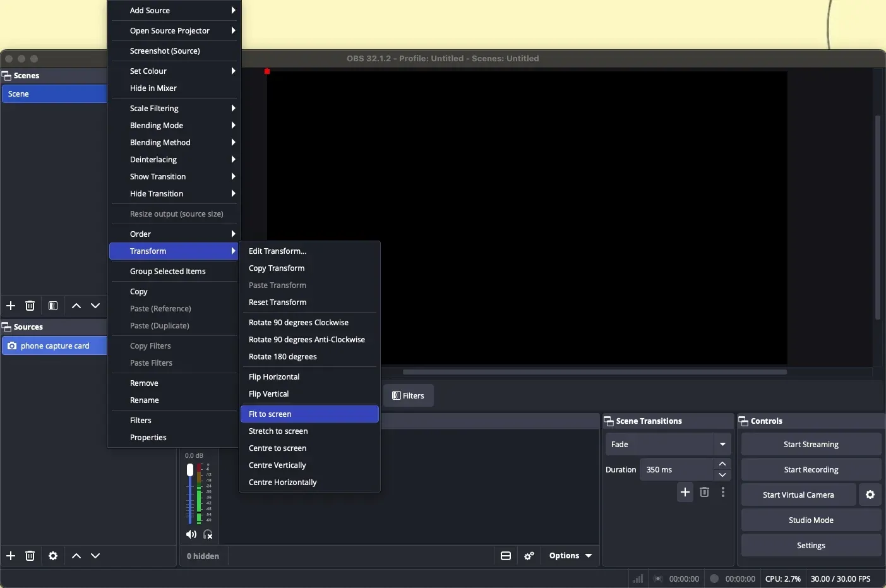Add a new source with plus icon
Image resolution: width=886 pixels, height=588 pixels.
point(11,556)
